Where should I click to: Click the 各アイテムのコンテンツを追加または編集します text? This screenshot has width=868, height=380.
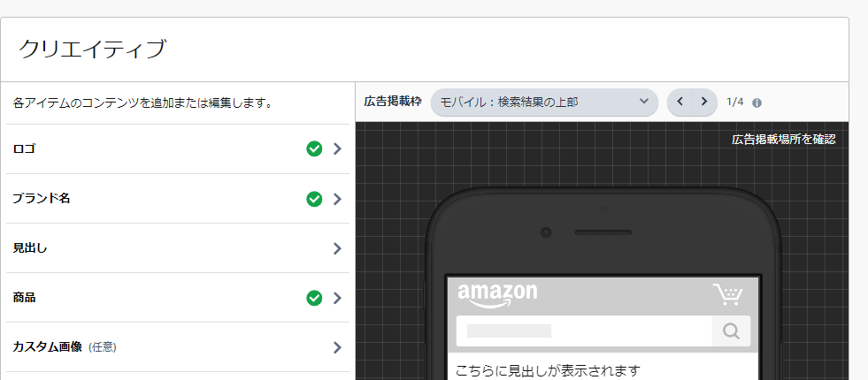click(x=142, y=103)
